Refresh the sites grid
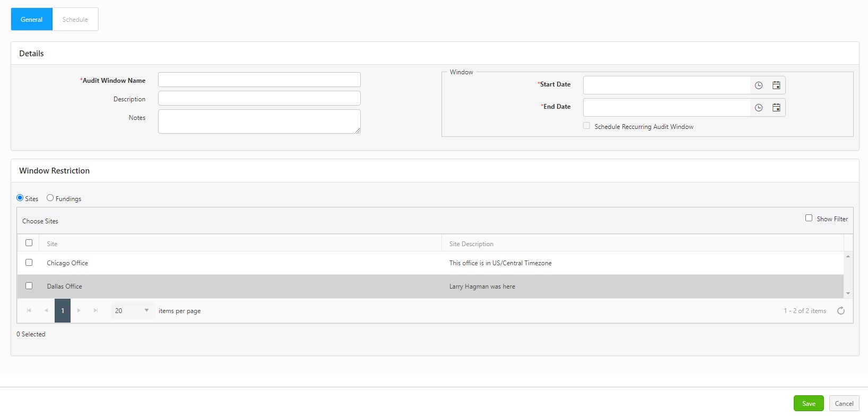 click(x=841, y=311)
